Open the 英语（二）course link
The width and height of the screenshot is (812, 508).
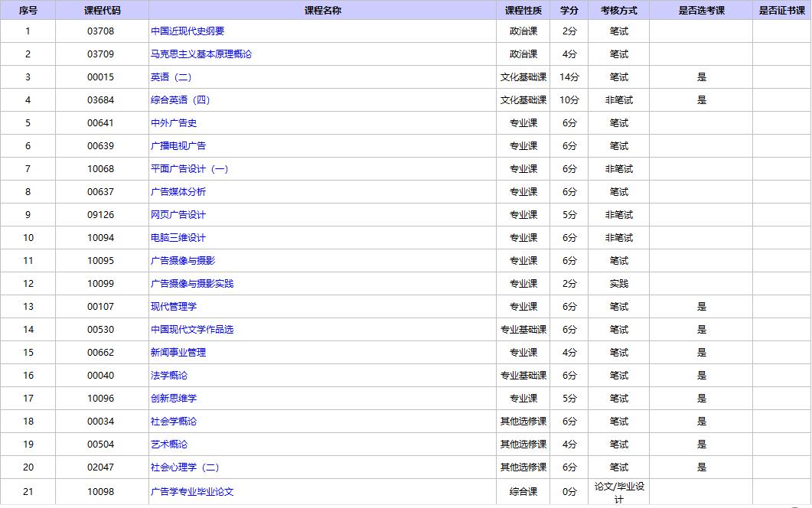click(171, 77)
